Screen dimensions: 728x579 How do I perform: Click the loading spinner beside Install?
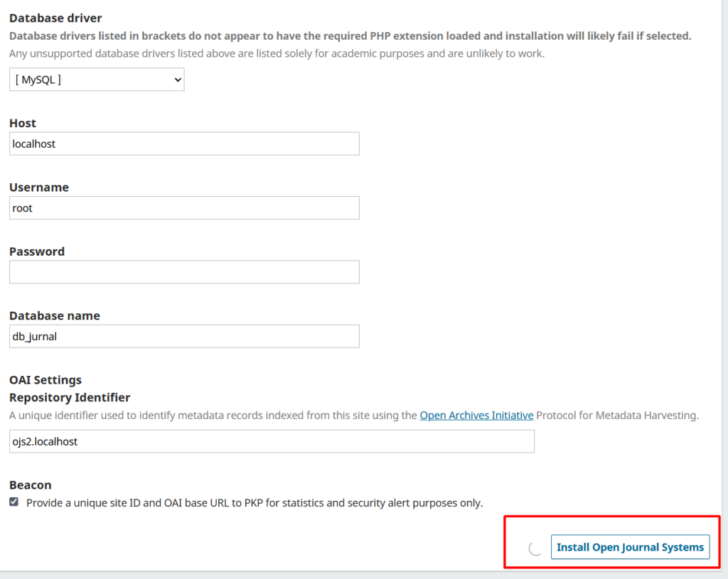(x=533, y=547)
